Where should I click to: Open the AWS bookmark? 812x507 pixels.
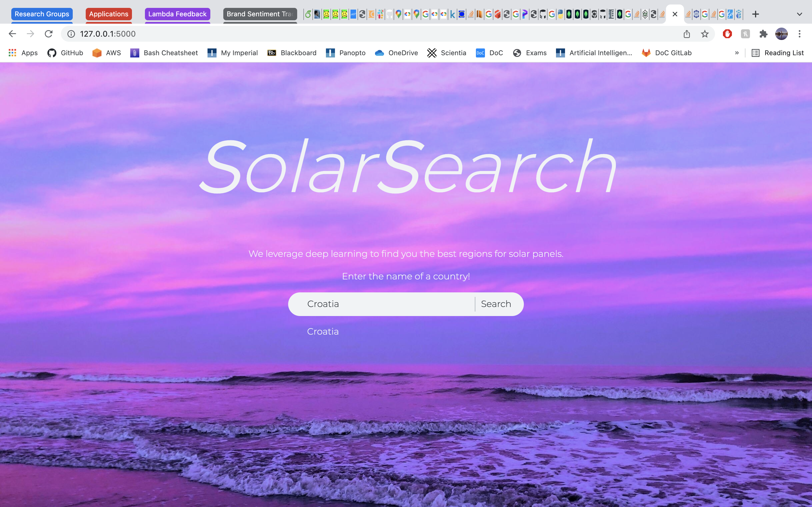tap(107, 53)
